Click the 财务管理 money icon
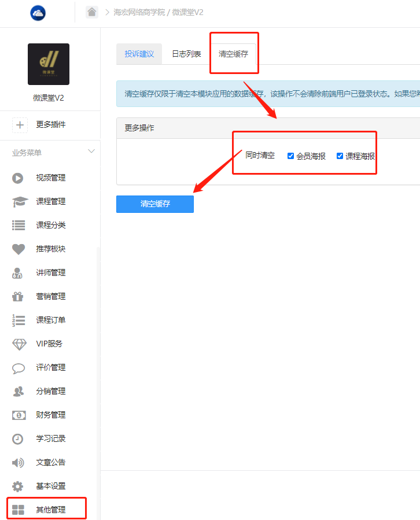 pyautogui.click(x=19, y=415)
